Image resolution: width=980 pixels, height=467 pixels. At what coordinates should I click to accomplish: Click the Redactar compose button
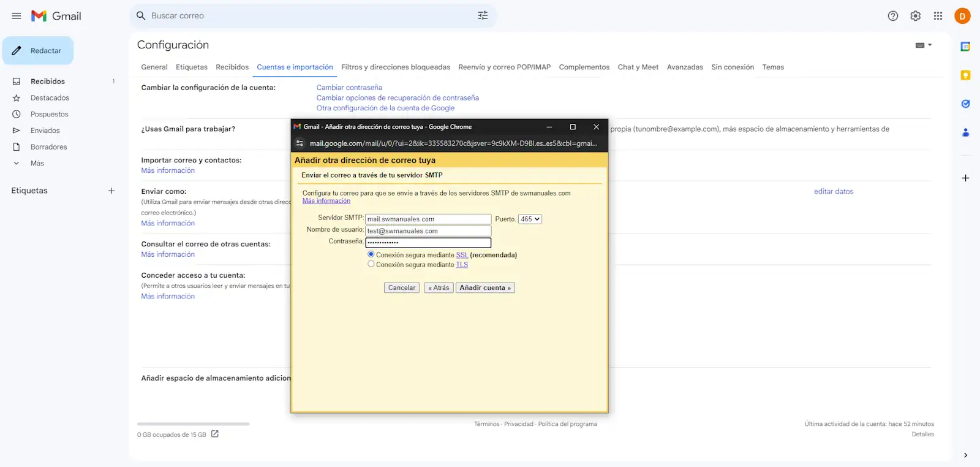click(x=38, y=51)
